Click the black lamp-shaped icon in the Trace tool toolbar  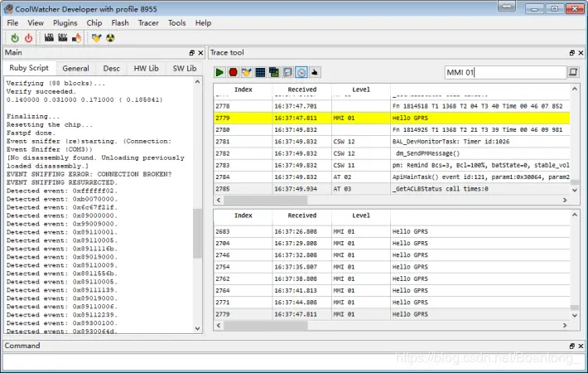(315, 72)
